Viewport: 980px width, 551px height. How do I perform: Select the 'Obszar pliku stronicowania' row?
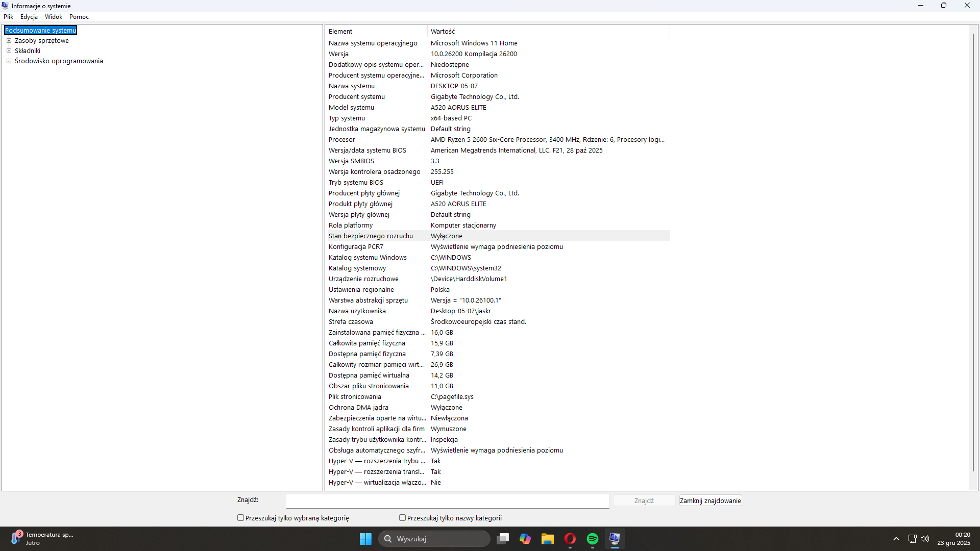pyautogui.click(x=498, y=386)
